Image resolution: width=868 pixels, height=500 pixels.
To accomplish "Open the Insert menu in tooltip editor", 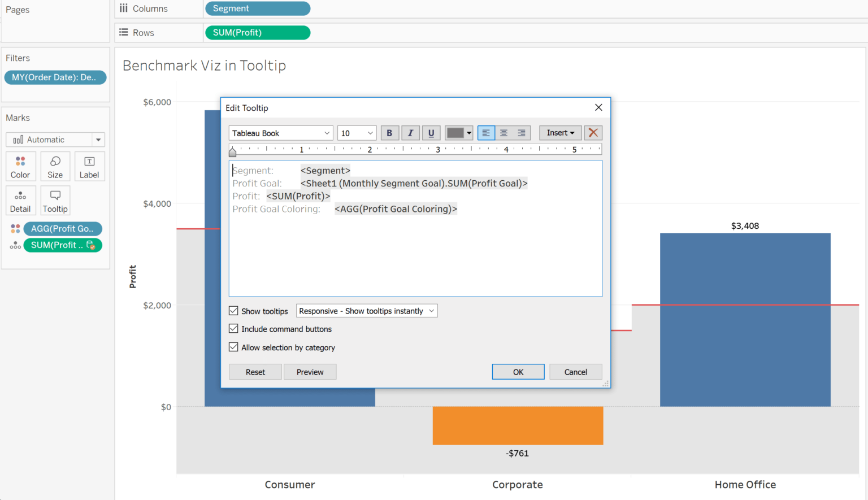I will (x=560, y=133).
